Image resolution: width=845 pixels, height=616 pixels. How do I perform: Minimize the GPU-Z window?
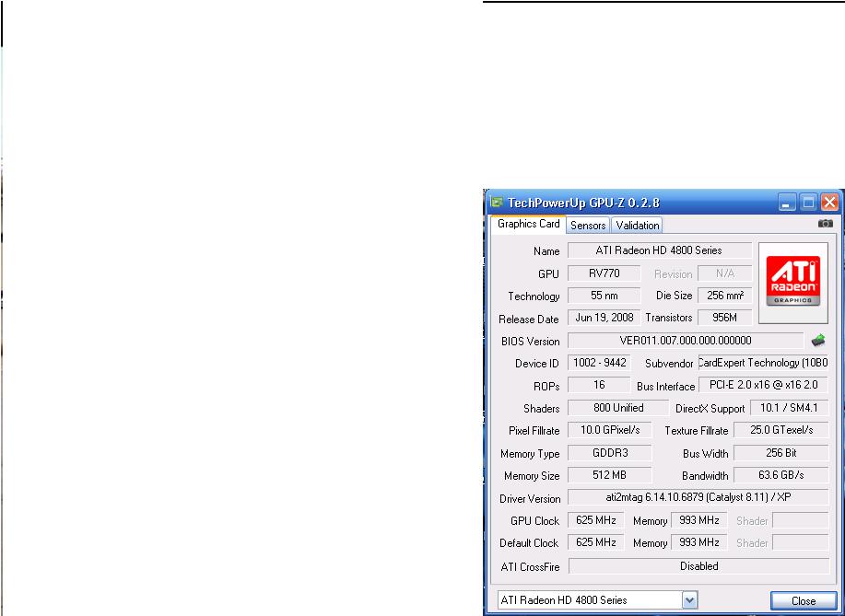787,203
